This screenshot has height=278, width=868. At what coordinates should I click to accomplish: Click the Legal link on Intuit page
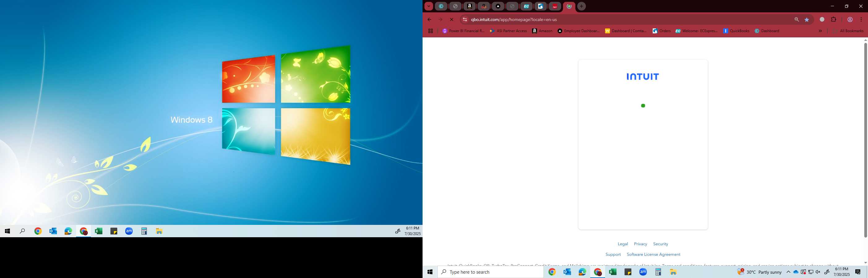pyautogui.click(x=623, y=244)
